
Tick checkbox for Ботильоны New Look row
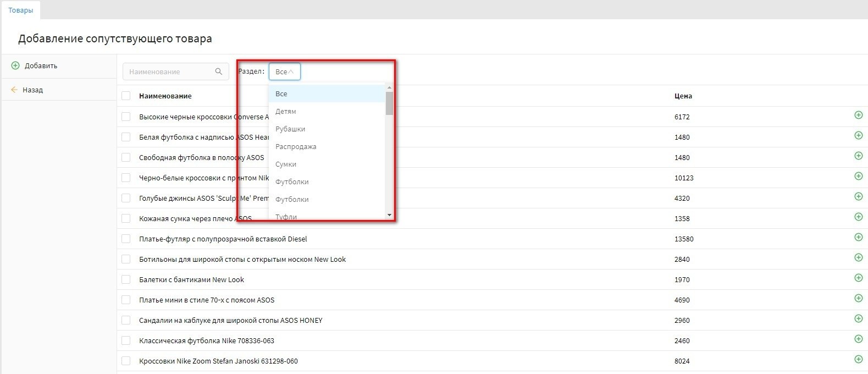click(x=126, y=259)
